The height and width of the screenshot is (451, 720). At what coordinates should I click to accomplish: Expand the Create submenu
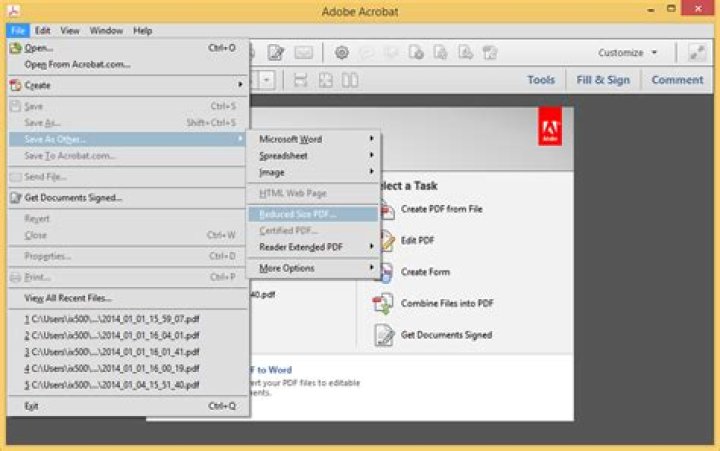click(240, 85)
